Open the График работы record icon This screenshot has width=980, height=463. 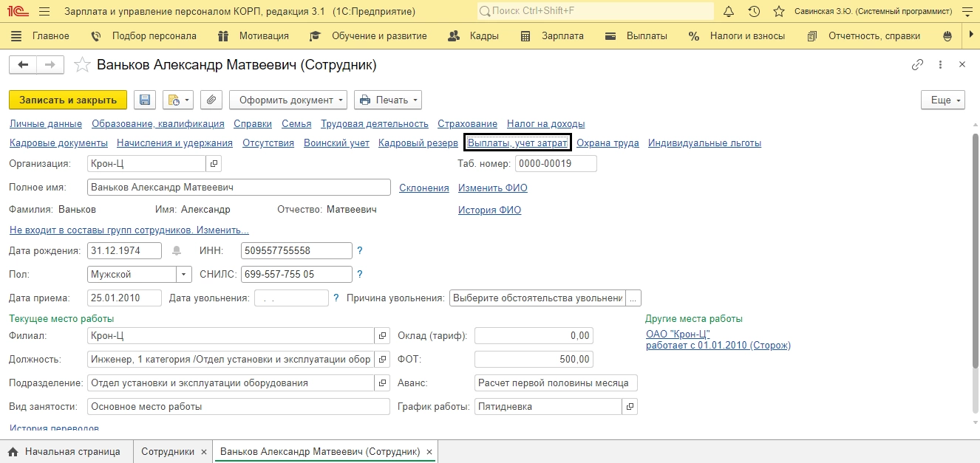pos(630,406)
